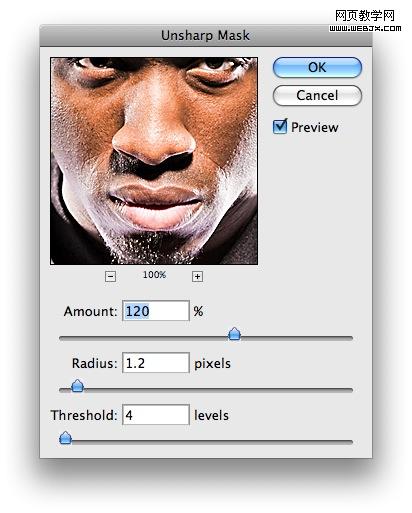Click the Radius label text
The image size is (412, 513).
(x=94, y=363)
